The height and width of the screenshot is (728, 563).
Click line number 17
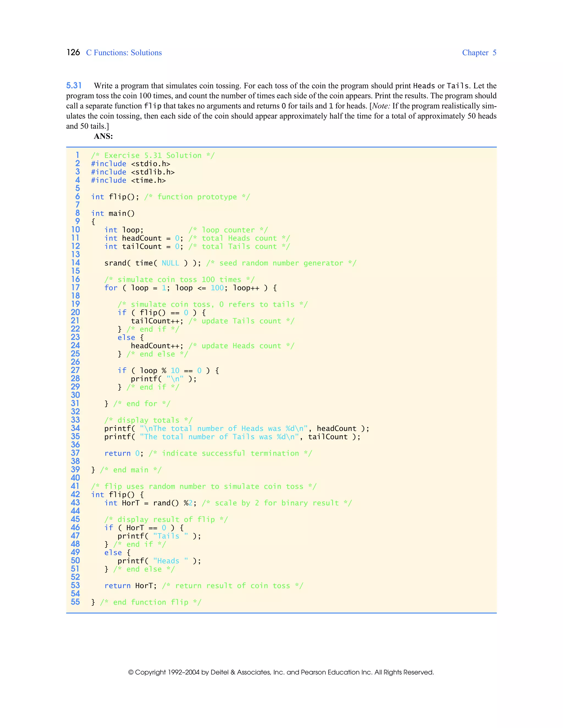[76, 288]
